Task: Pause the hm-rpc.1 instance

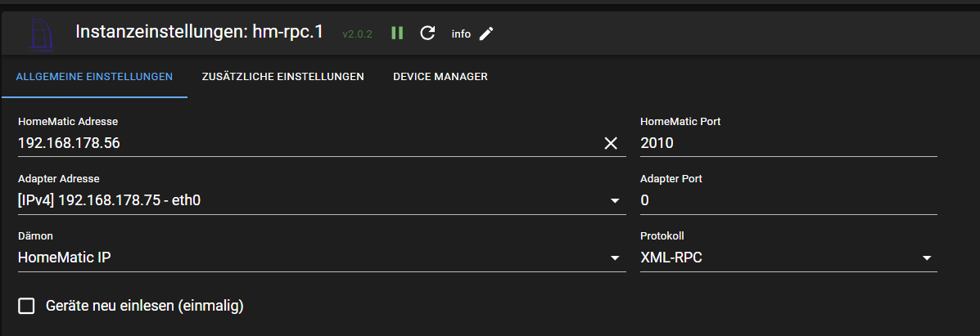Action: [x=397, y=34]
